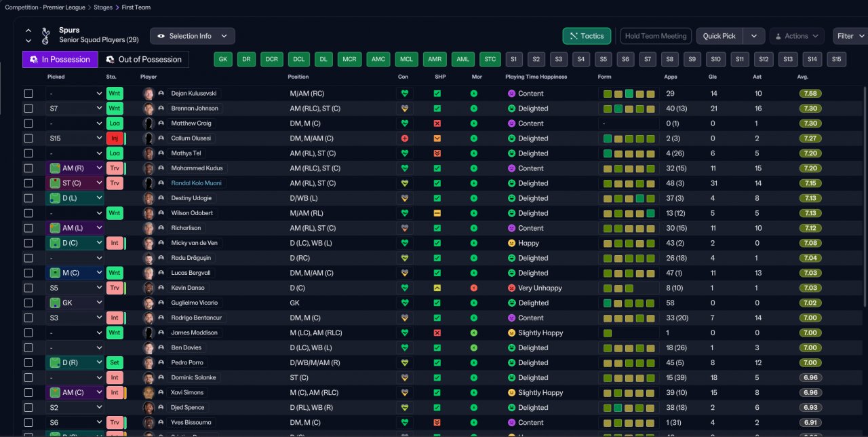Sort the table by the Gls column header

713,77
